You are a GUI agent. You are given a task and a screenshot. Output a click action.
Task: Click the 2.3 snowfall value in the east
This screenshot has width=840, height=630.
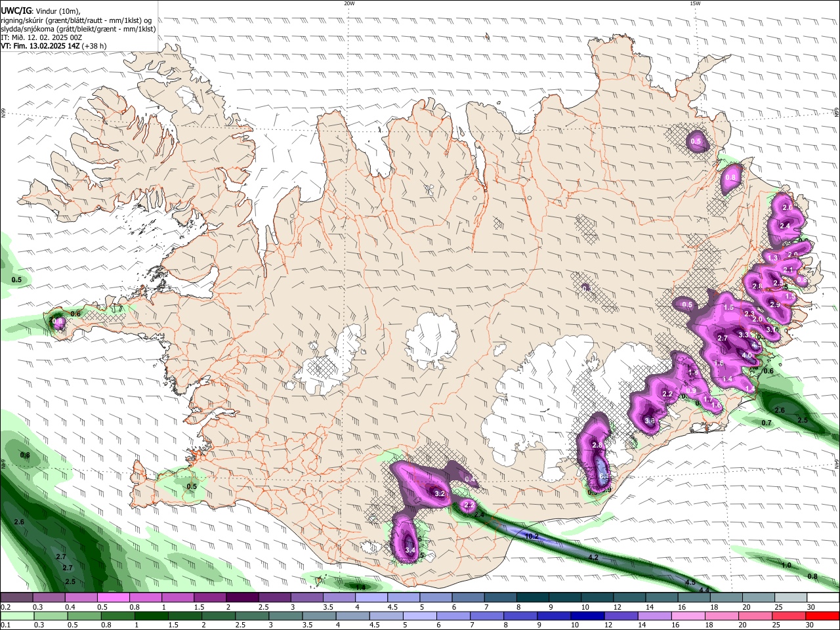coord(750,314)
